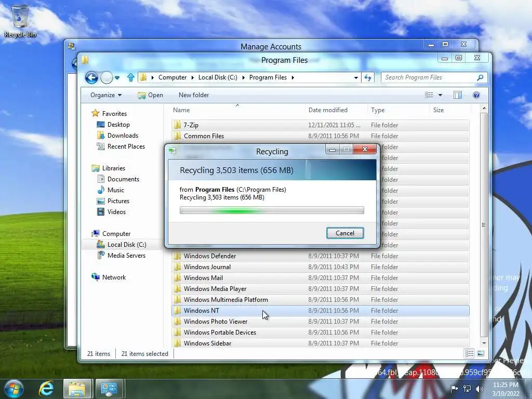Select the Windows Journal folder row
Image resolution: width=532 pixels, height=399 pixels.
point(320,267)
